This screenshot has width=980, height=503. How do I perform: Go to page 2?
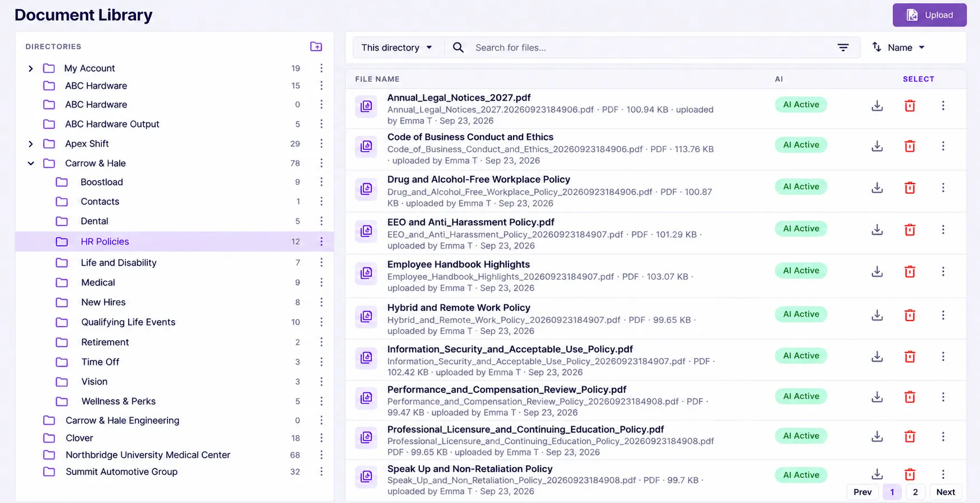click(915, 492)
